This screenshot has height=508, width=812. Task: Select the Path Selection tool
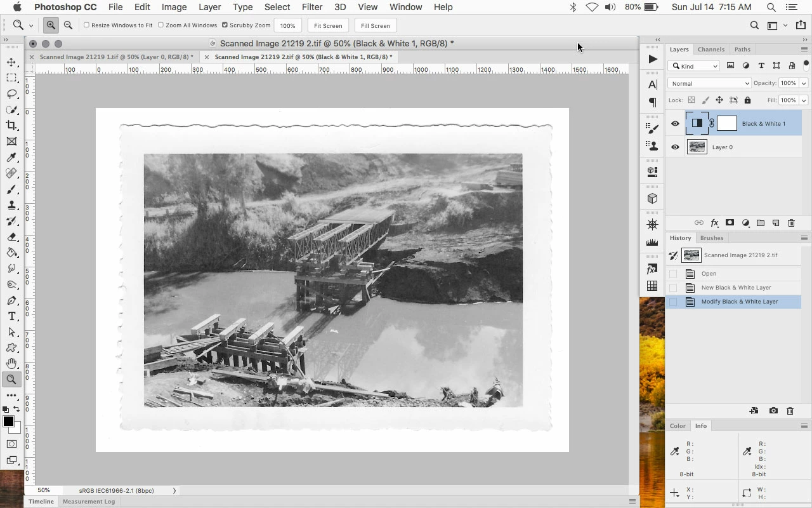[x=11, y=332]
